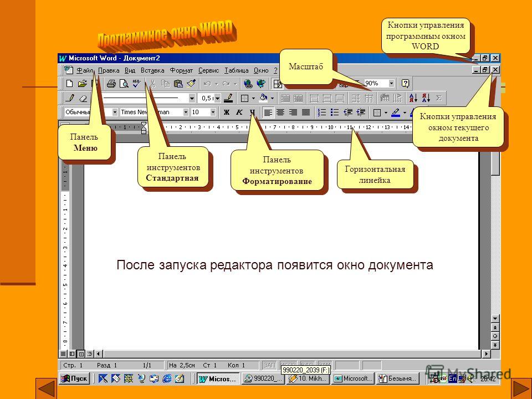Cut the selection with the scissors icon

[153, 84]
